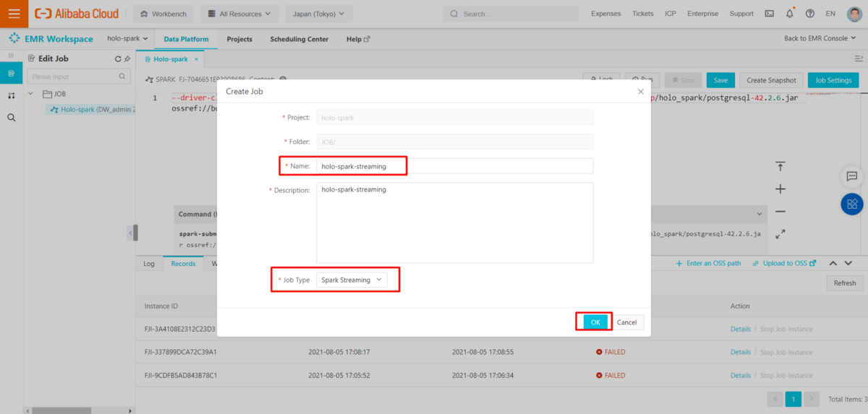Close the Create Job dialog

pyautogui.click(x=640, y=92)
